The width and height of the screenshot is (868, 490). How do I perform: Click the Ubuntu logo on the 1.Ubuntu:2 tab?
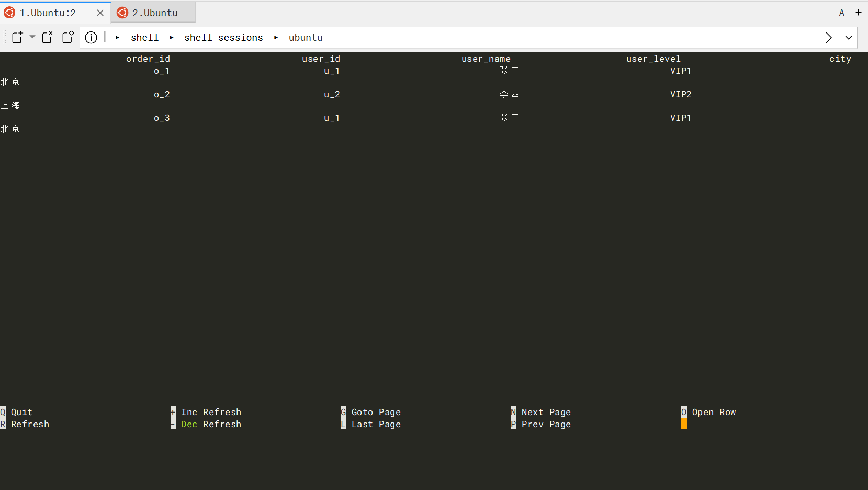click(9, 13)
